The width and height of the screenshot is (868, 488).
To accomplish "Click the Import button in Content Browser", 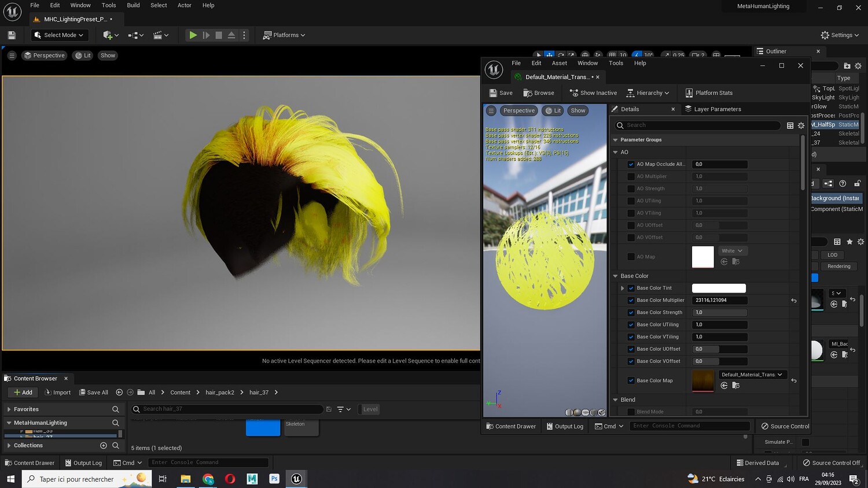I will pos(57,393).
